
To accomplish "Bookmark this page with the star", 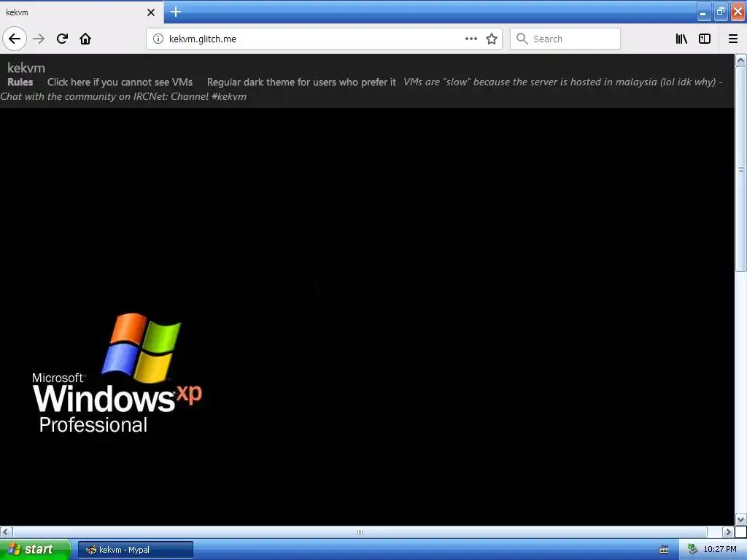I will click(492, 39).
